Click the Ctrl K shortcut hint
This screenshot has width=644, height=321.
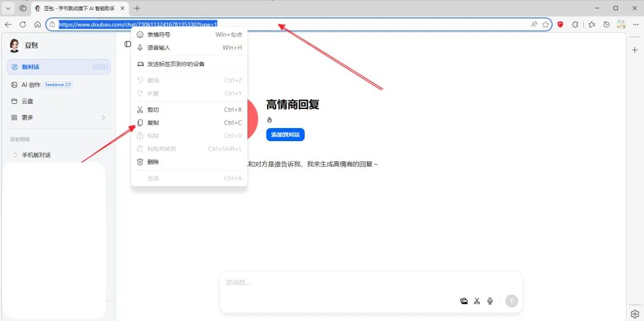point(100,67)
